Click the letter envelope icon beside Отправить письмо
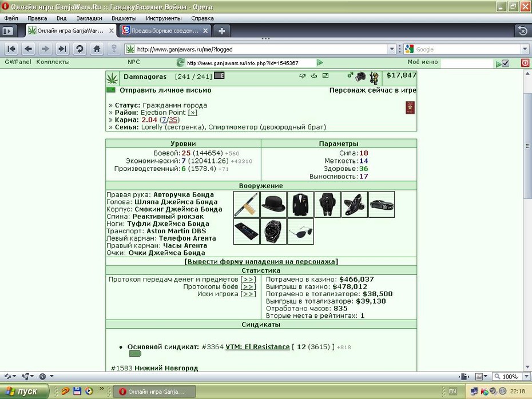532x399 pixels. [111, 90]
